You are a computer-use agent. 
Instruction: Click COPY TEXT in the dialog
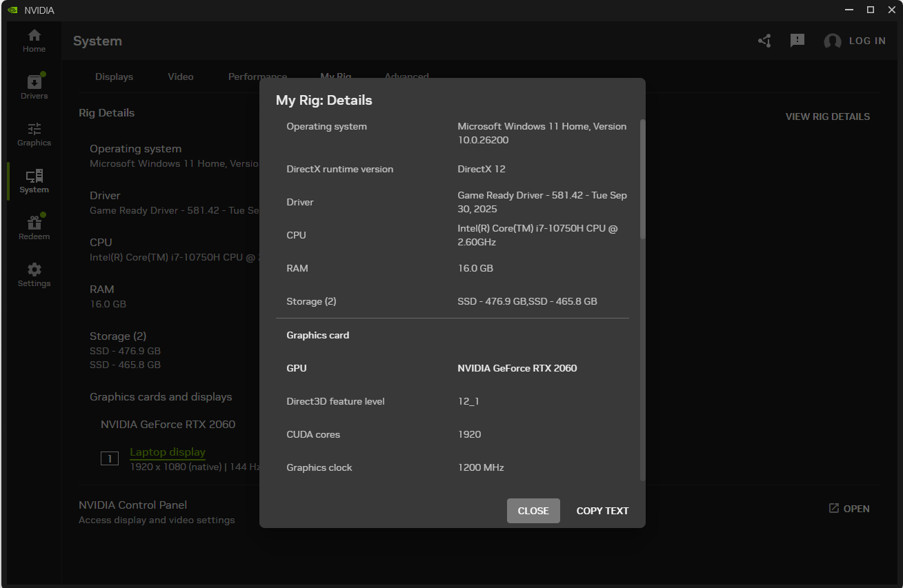(x=602, y=511)
